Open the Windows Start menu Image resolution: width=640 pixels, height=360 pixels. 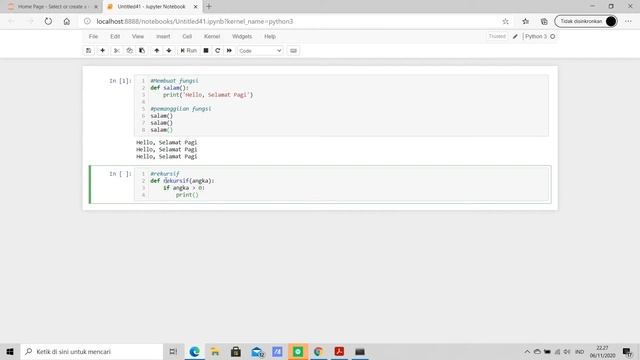tap(10, 351)
